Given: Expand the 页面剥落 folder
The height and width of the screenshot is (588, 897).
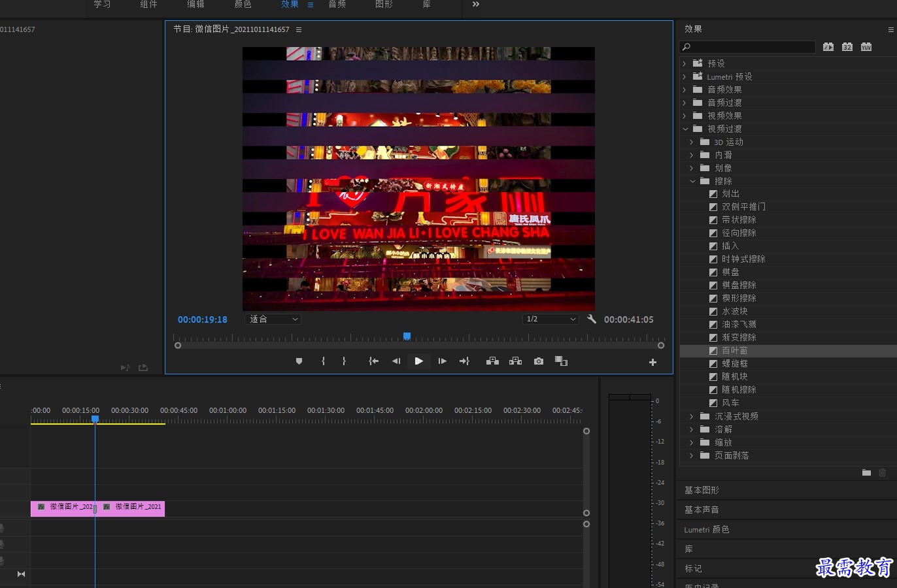Looking at the screenshot, I should pyautogui.click(x=692, y=455).
